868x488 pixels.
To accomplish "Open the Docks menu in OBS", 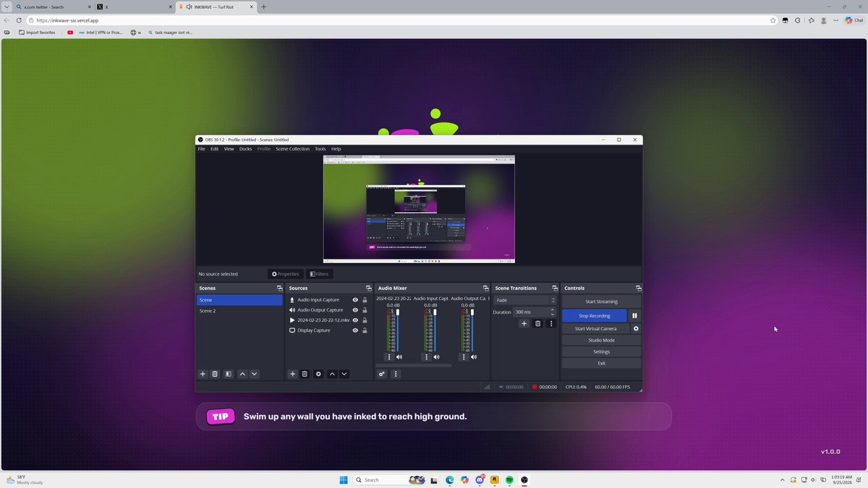I will tap(246, 149).
